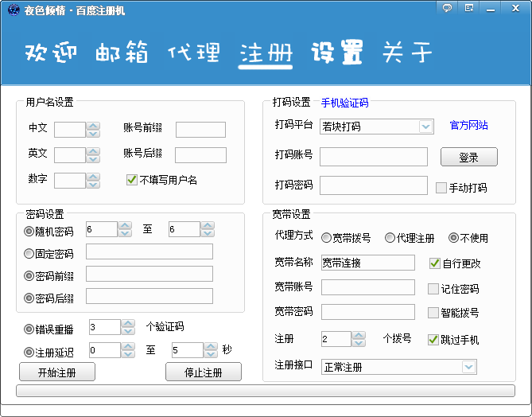The width and height of the screenshot is (532, 417).
Task: Switch to the 邮箱 tab
Action: coord(122,52)
